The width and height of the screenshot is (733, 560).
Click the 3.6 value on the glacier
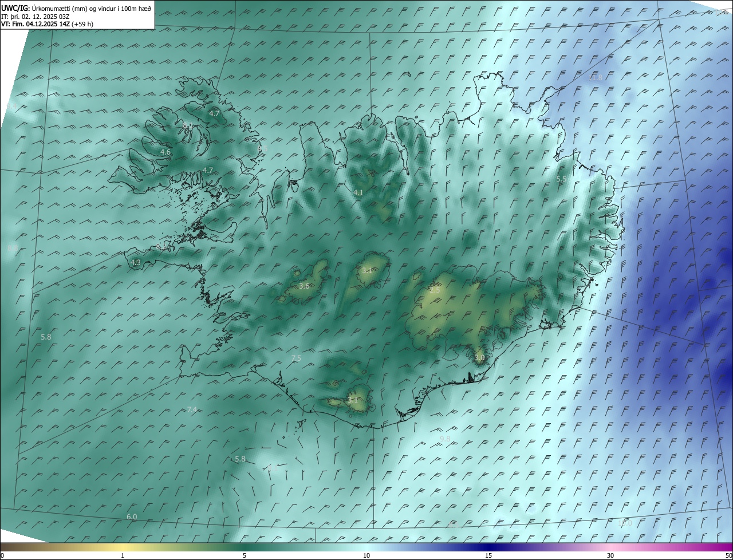[304, 286]
